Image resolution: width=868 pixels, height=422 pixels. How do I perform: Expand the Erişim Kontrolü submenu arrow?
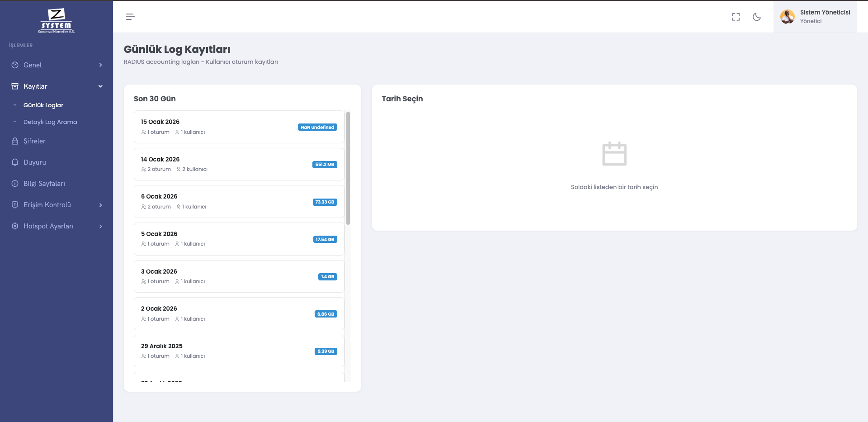click(100, 205)
